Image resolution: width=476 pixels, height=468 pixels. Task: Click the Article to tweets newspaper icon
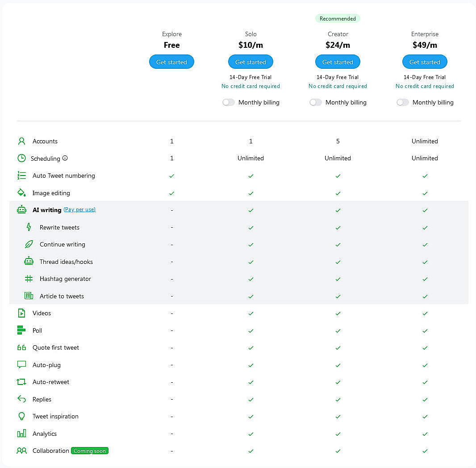29,296
